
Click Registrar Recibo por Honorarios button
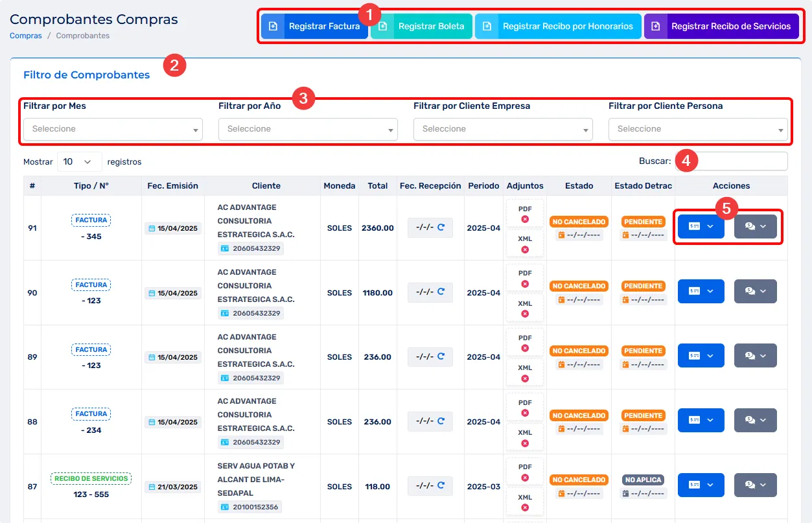tap(558, 27)
